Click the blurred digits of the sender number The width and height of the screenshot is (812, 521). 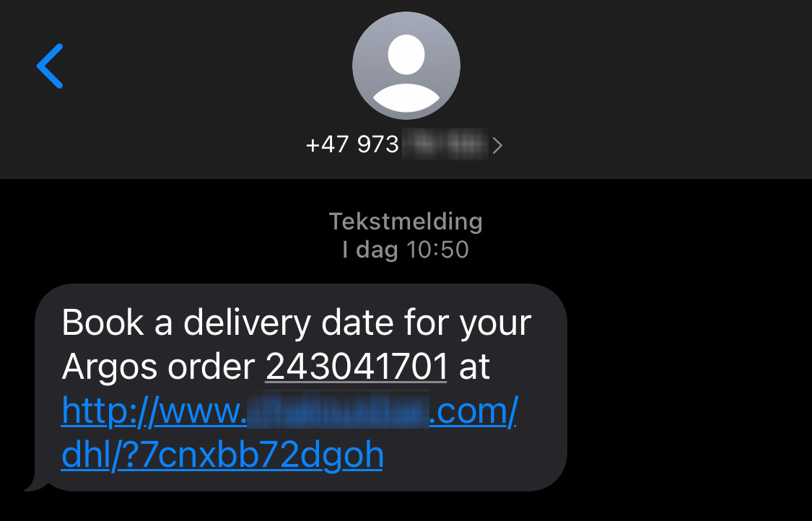(x=445, y=144)
